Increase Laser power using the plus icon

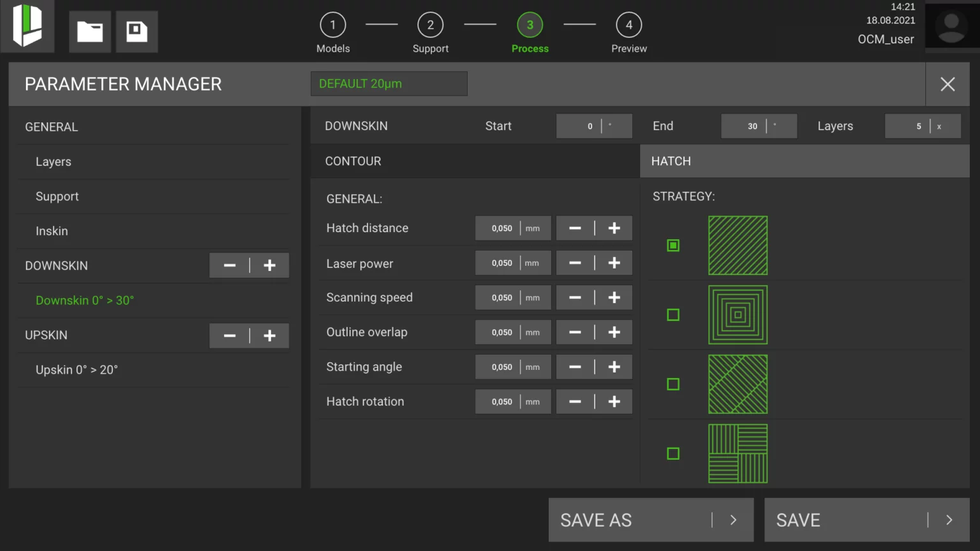pos(614,263)
